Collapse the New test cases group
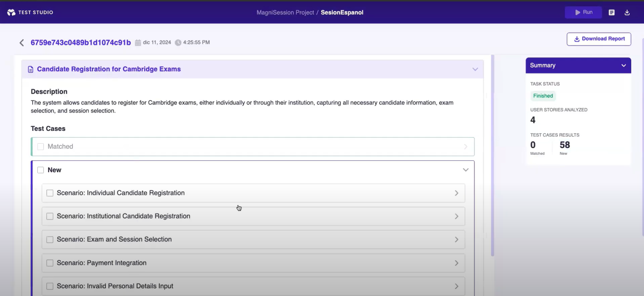644x296 pixels. click(x=465, y=170)
